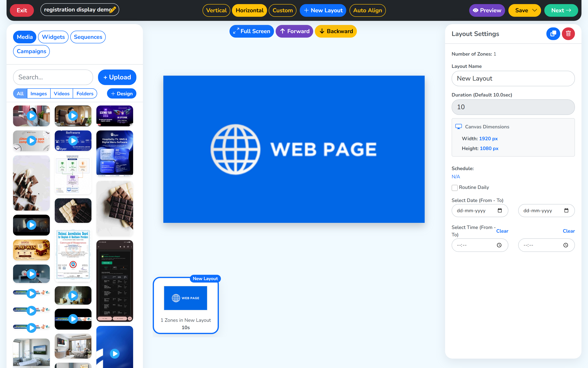This screenshot has width=588, height=368.
Task: Open the Sequences tab
Action: (88, 37)
